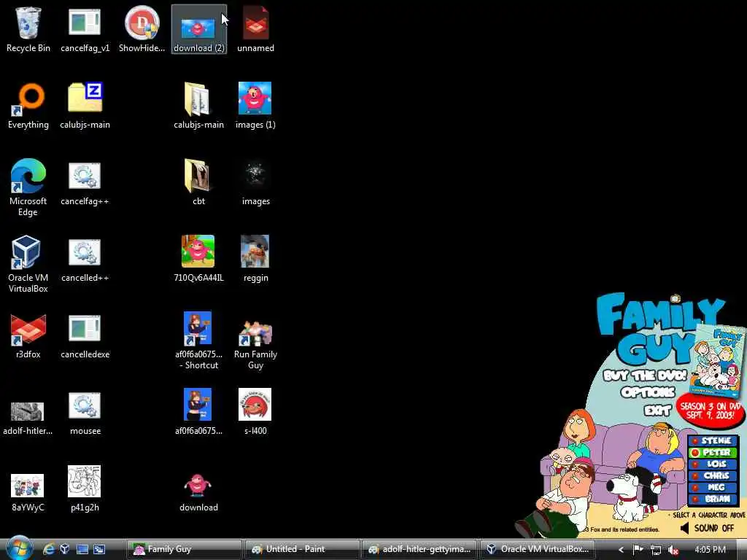The height and width of the screenshot is (560, 747).
Task: Select the r3dfox browser shortcut
Action: pyautogui.click(x=28, y=335)
